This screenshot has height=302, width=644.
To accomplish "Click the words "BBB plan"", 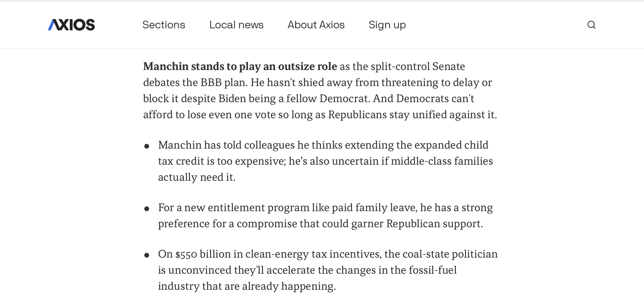I will coord(224,82).
